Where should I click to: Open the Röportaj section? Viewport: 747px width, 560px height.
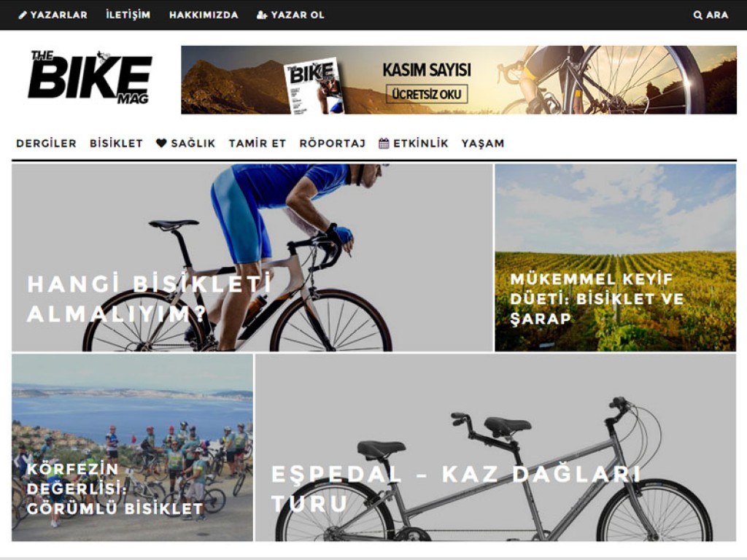(x=333, y=144)
